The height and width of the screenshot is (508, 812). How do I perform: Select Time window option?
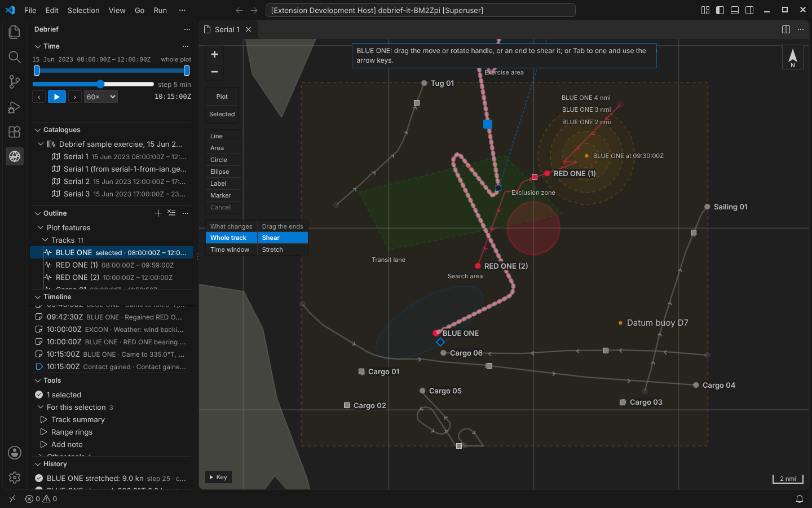(231, 249)
